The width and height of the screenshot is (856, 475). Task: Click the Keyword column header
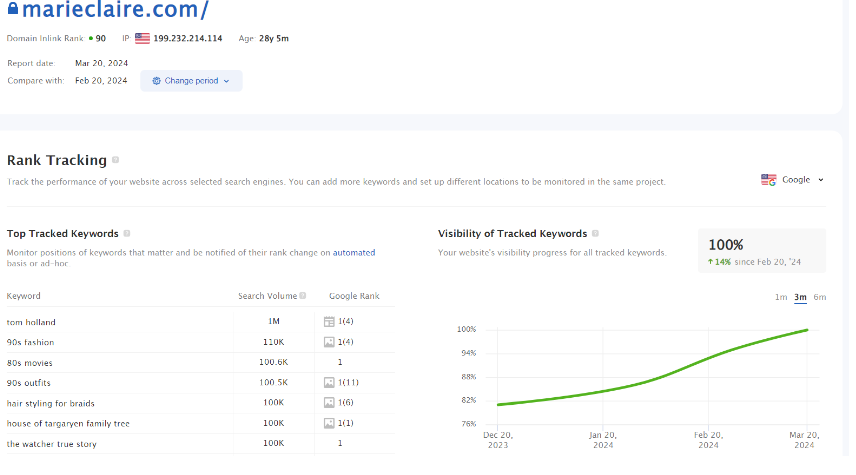23,296
